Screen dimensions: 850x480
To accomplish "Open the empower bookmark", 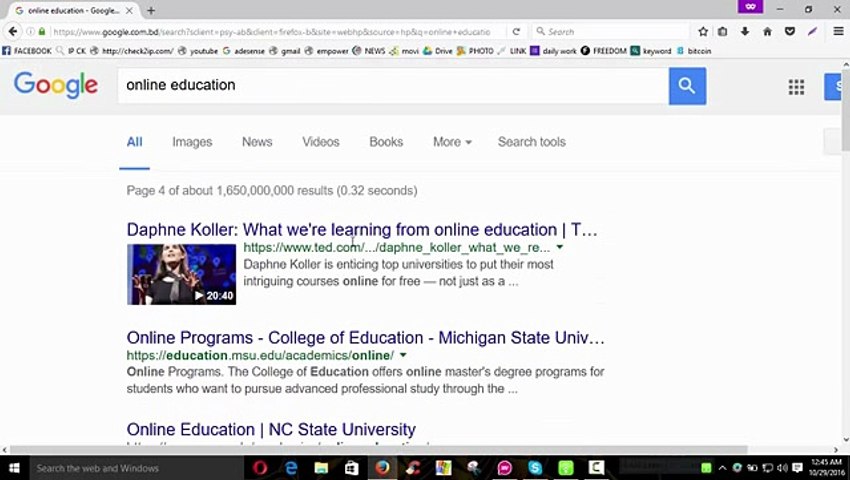I will tap(326, 51).
